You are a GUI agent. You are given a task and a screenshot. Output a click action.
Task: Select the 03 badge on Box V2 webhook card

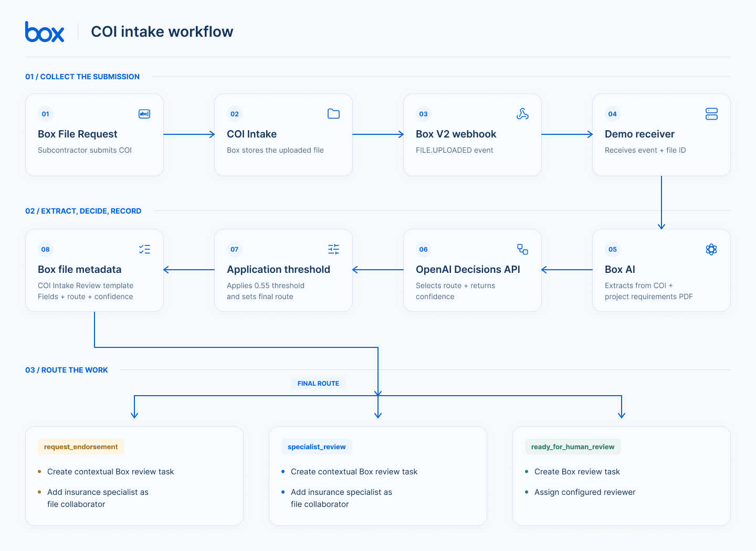click(424, 114)
